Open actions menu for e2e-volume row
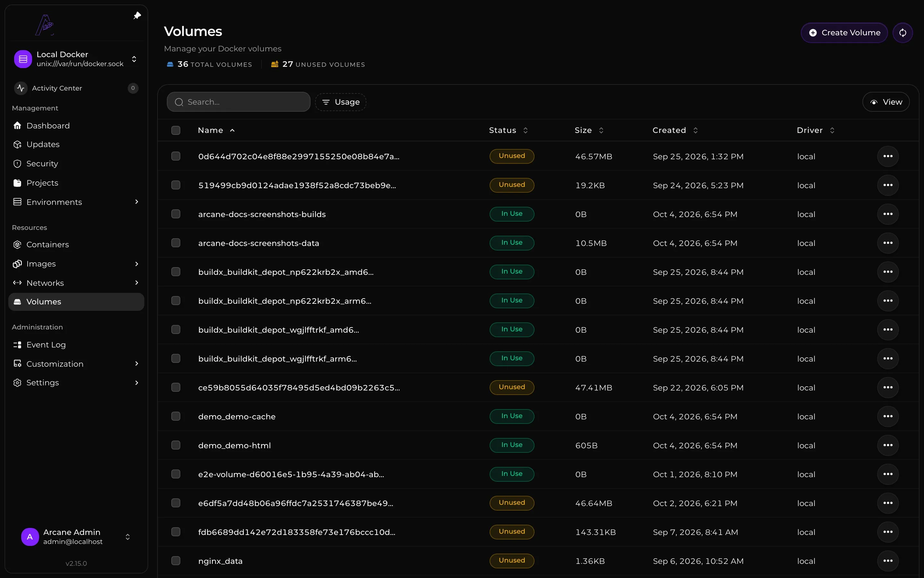 point(888,474)
